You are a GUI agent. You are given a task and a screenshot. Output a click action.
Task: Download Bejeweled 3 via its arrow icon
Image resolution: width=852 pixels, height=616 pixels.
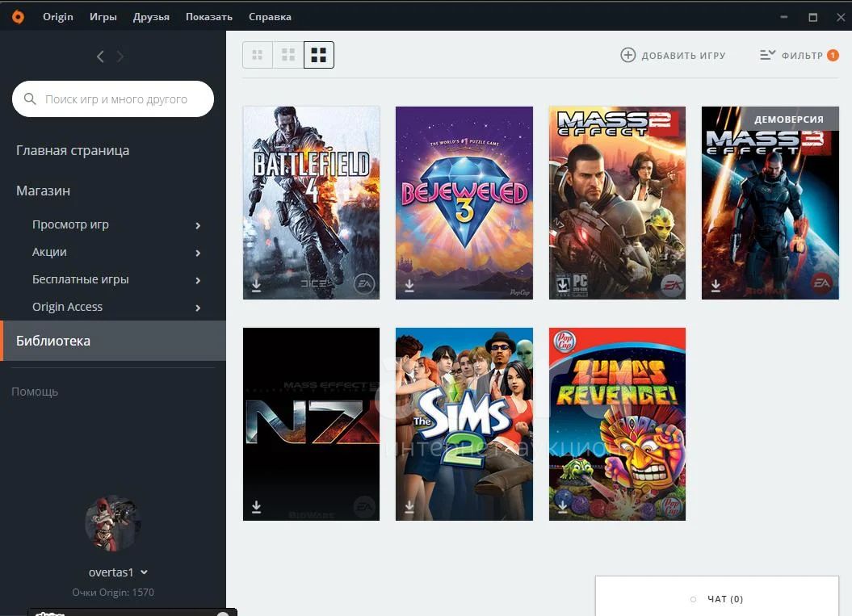tap(409, 285)
